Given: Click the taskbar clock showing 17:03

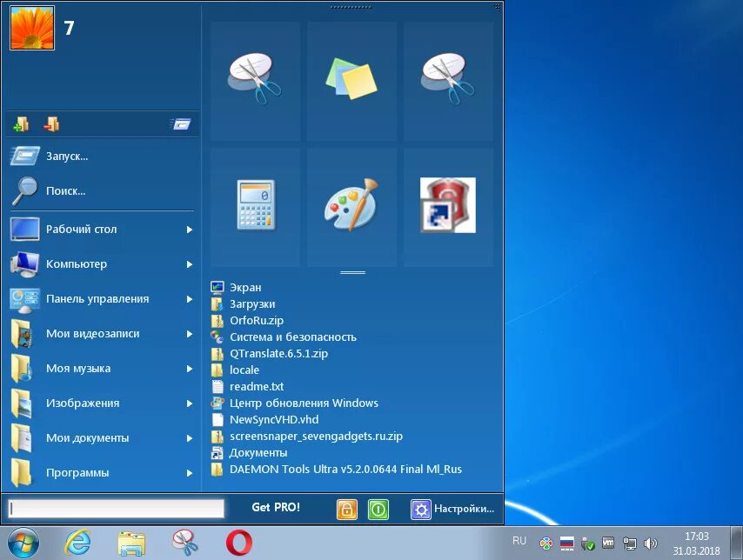Looking at the screenshot, I should (696, 543).
